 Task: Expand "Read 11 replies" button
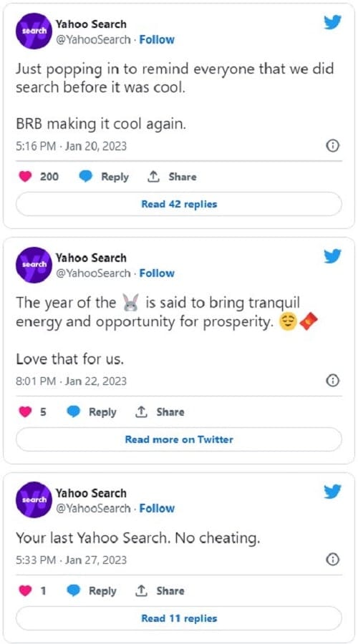(179, 618)
